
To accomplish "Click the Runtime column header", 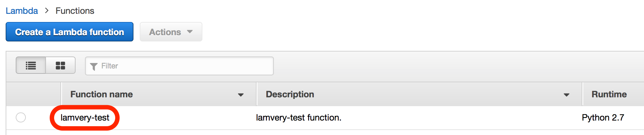I will (609, 94).
